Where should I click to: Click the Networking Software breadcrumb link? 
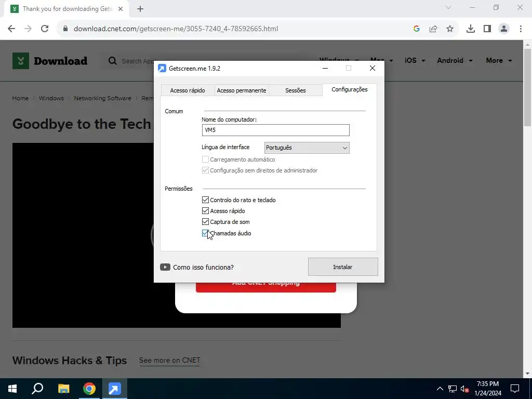(x=102, y=98)
